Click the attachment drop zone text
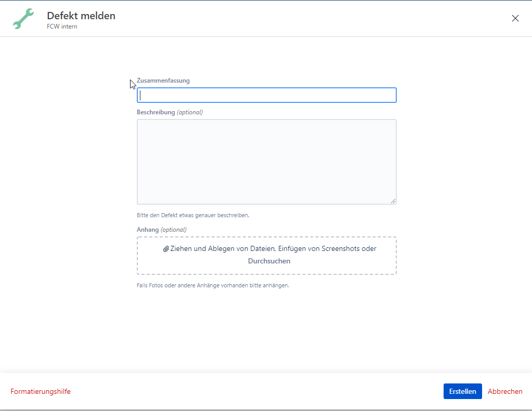The image size is (532, 411). coord(273,249)
